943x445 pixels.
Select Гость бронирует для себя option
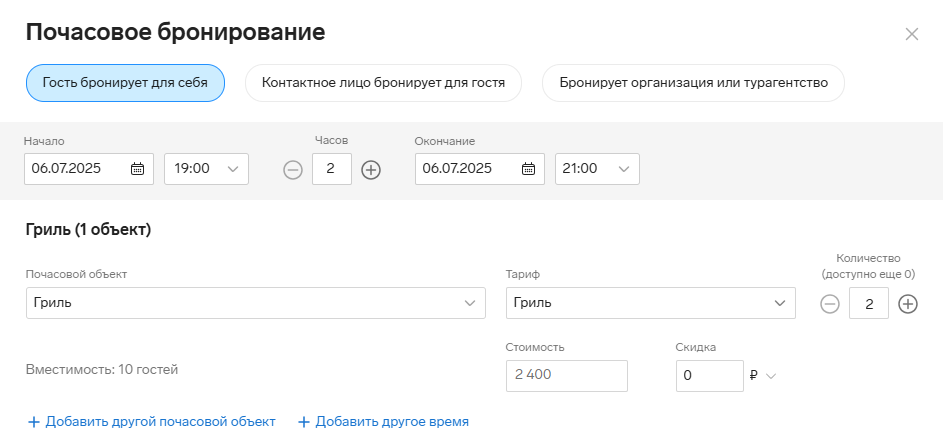[x=125, y=83]
